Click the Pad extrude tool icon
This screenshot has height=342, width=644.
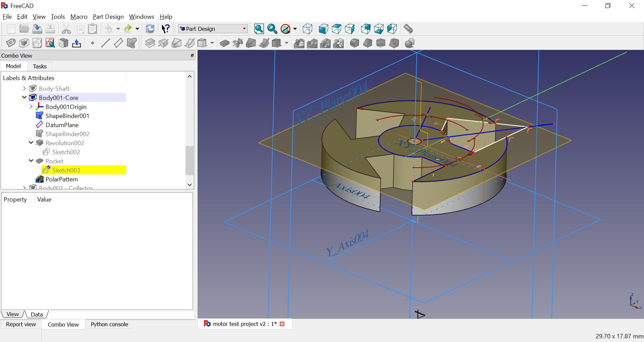click(150, 43)
